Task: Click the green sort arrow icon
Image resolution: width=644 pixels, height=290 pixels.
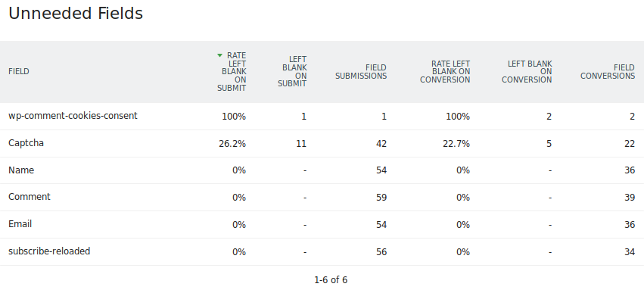Action: (219, 55)
